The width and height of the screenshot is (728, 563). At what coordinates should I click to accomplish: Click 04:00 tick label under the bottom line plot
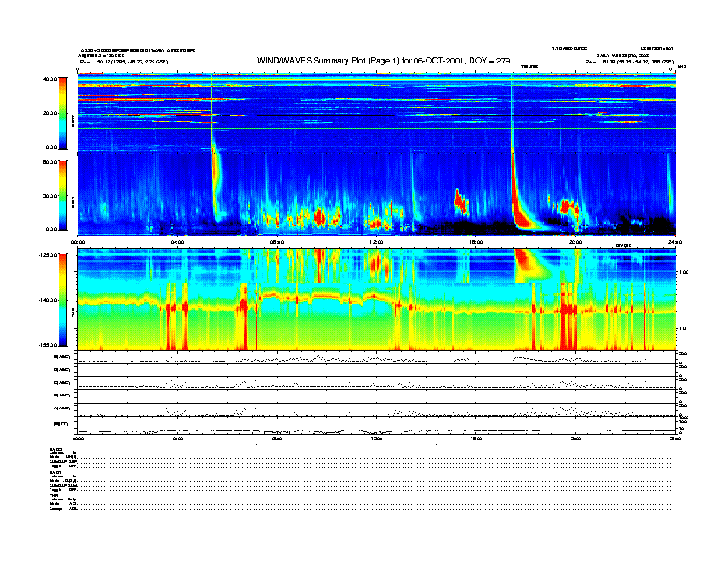tap(177, 438)
